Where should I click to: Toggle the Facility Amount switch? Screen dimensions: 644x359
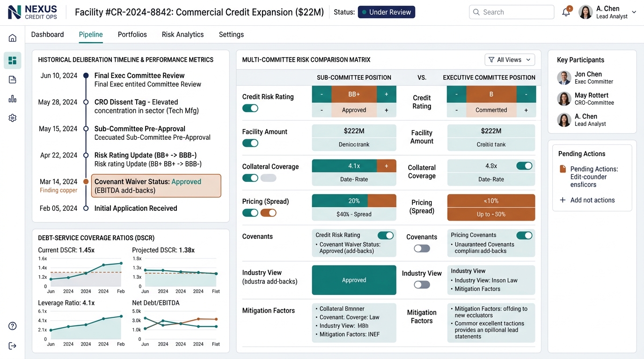[250, 143]
